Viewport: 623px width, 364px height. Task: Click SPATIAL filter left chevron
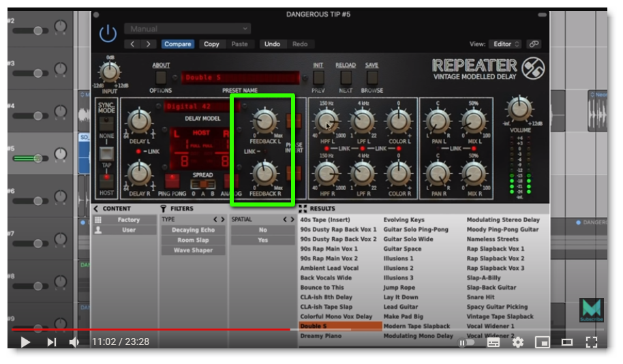(x=285, y=219)
